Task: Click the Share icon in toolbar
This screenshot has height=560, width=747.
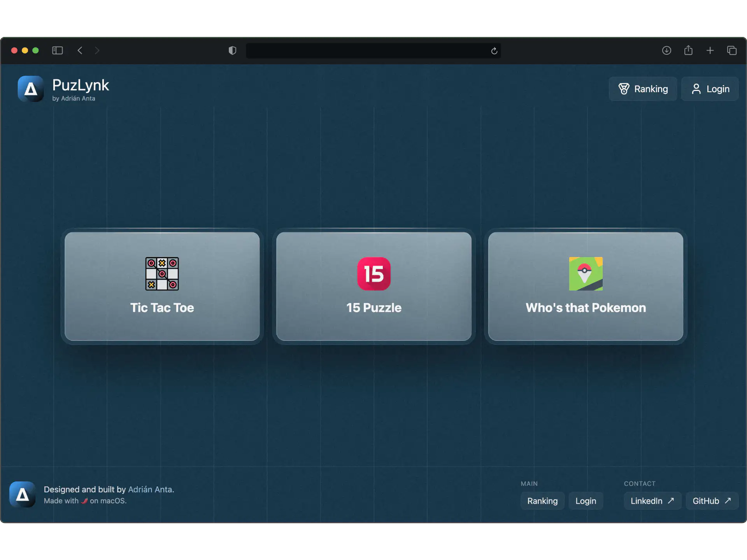Action: [x=688, y=50]
